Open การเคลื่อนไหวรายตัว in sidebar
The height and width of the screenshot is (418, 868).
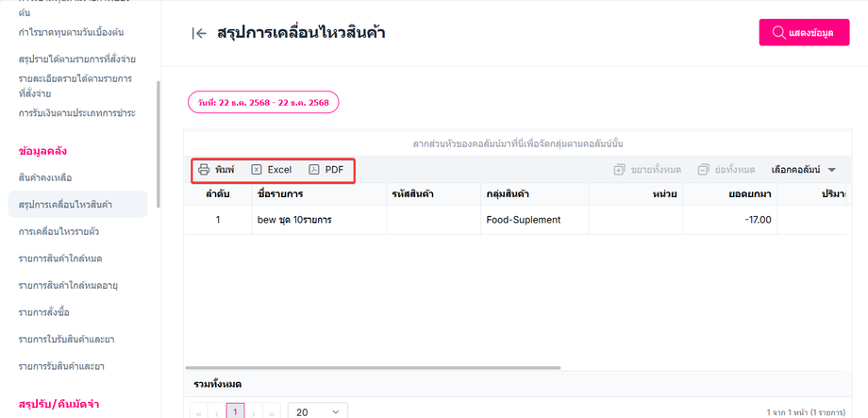point(58,231)
